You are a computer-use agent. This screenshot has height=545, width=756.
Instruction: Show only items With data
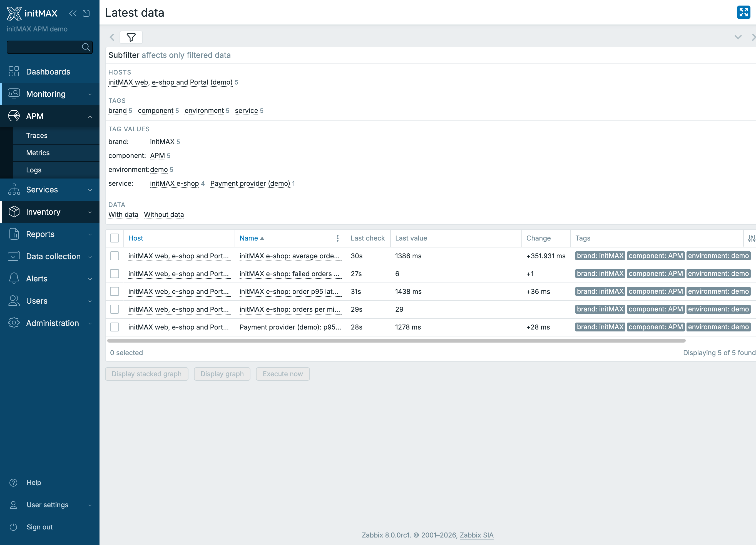(x=123, y=214)
